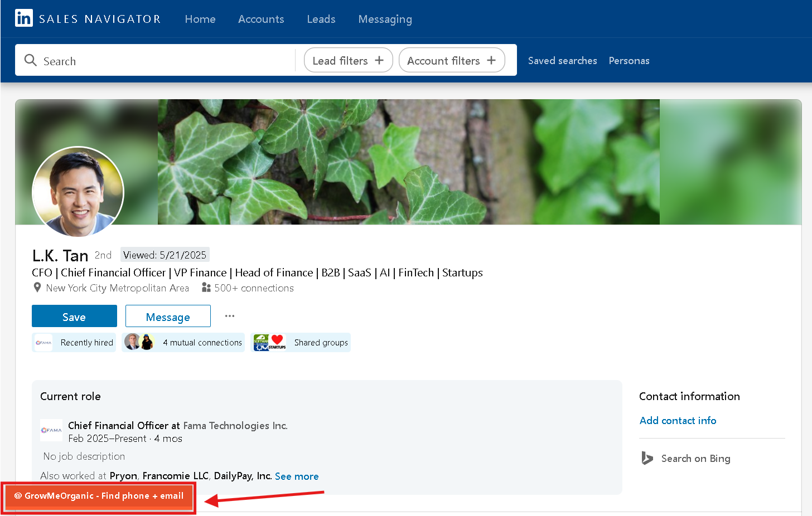Open L.K. Tan's profile photo
The image size is (812, 516).
point(78,192)
